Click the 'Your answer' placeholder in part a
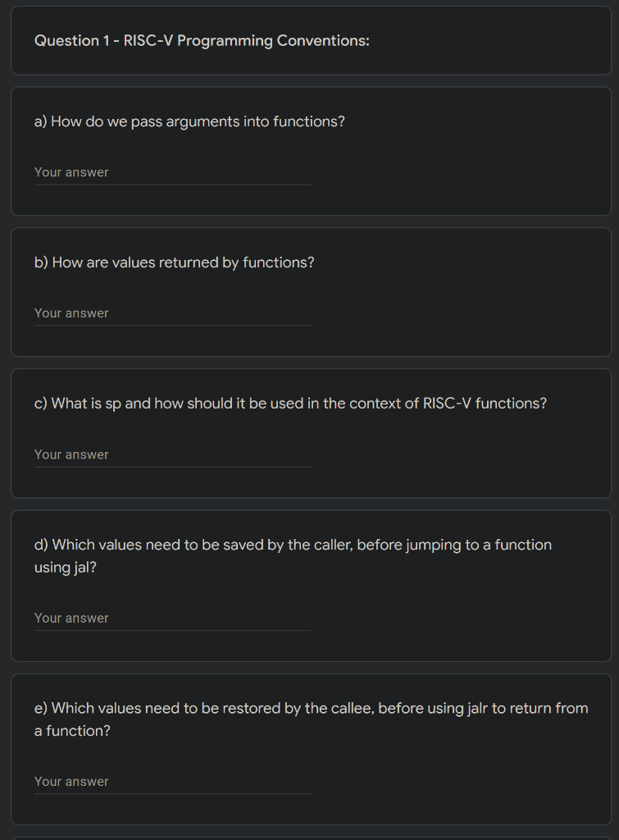The height and width of the screenshot is (840, 619). tap(71, 172)
